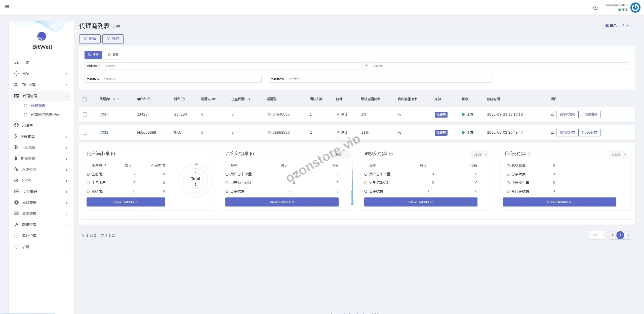Toggle select-all checkbox in table header
644x314 pixels.
pyautogui.click(x=85, y=99)
